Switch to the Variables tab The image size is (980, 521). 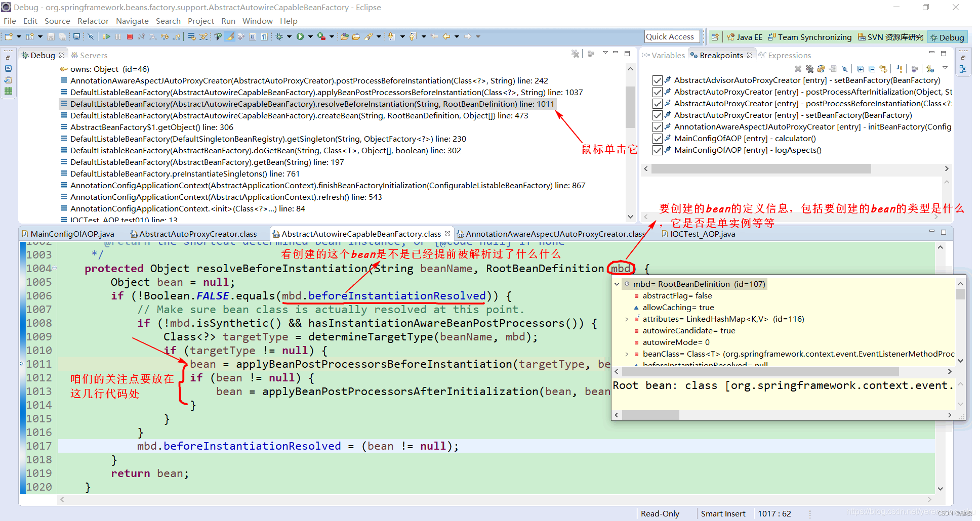click(663, 55)
